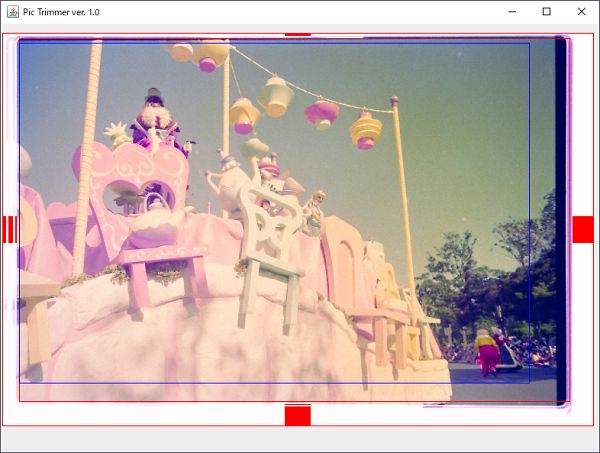This screenshot has height=453, width=600.
Task: Click the "Pic Trimmer ver. 1.0" title text
Action: 61,12
